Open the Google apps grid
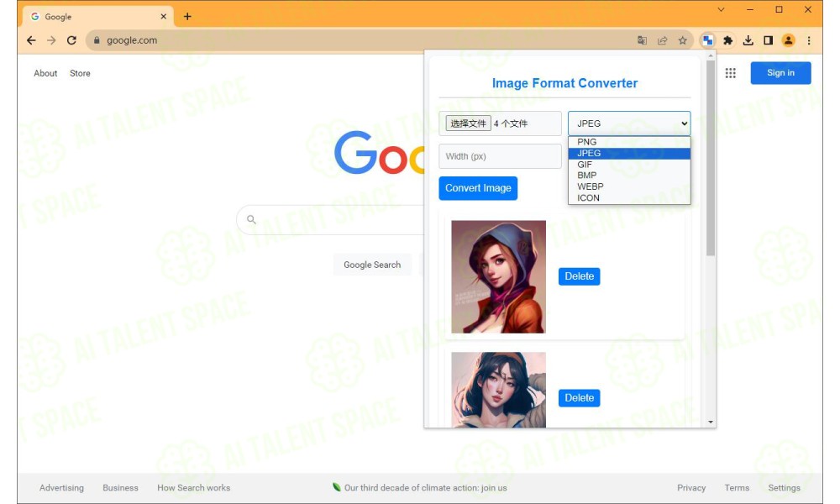This screenshot has height=504, width=840. (730, 73)
